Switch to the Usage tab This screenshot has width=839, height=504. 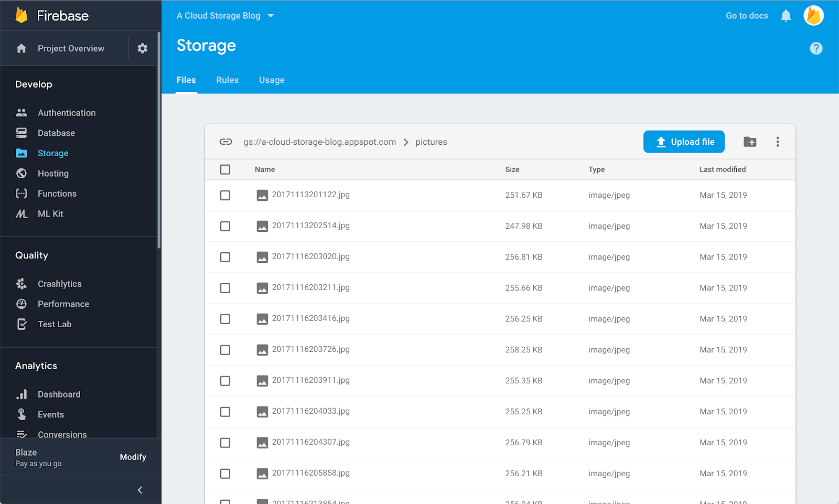pos(272,80)
